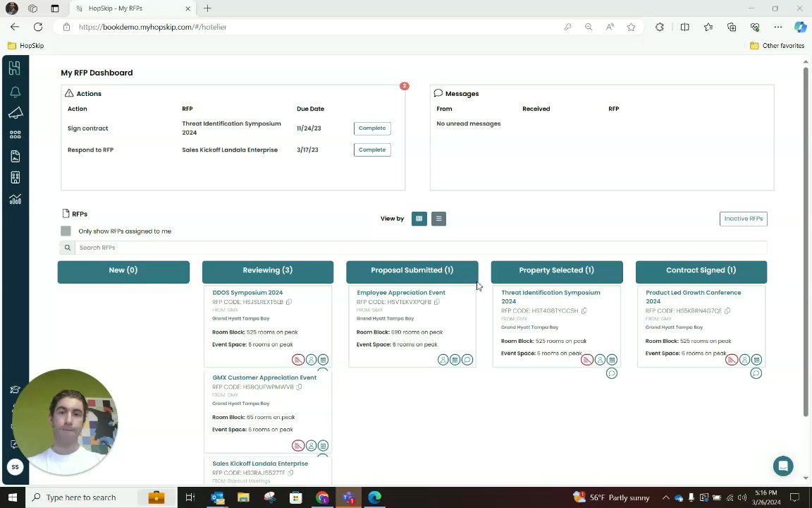Open the contract document icon in sidebar

(15, 156)
